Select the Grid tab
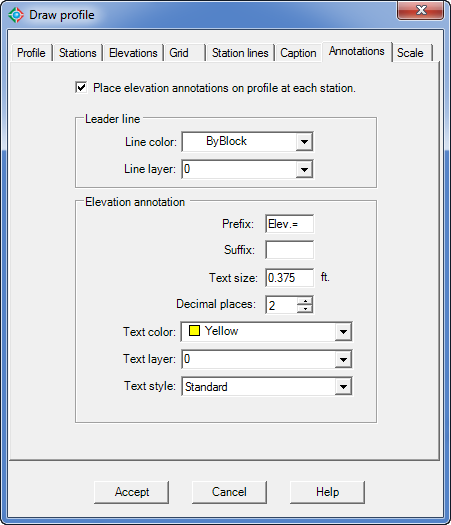The height and width of the screenshot is (525, 451). point(184,53)
